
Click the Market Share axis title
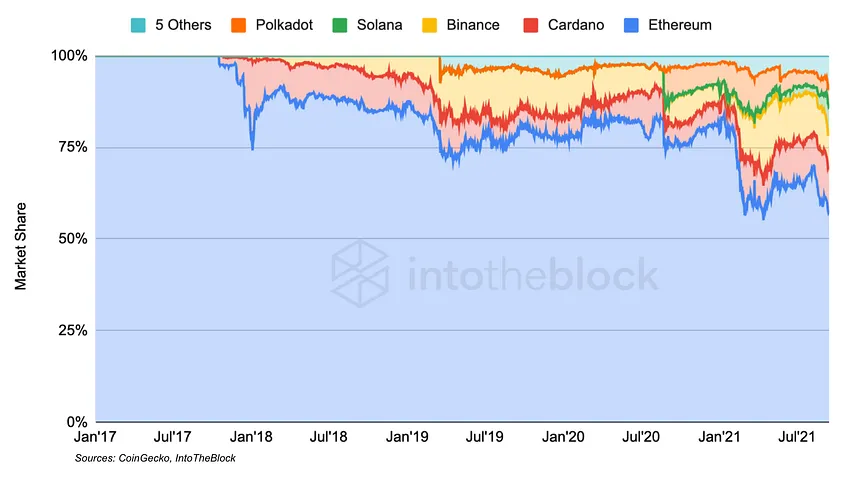pyautogui.click(x=21, y=246)
